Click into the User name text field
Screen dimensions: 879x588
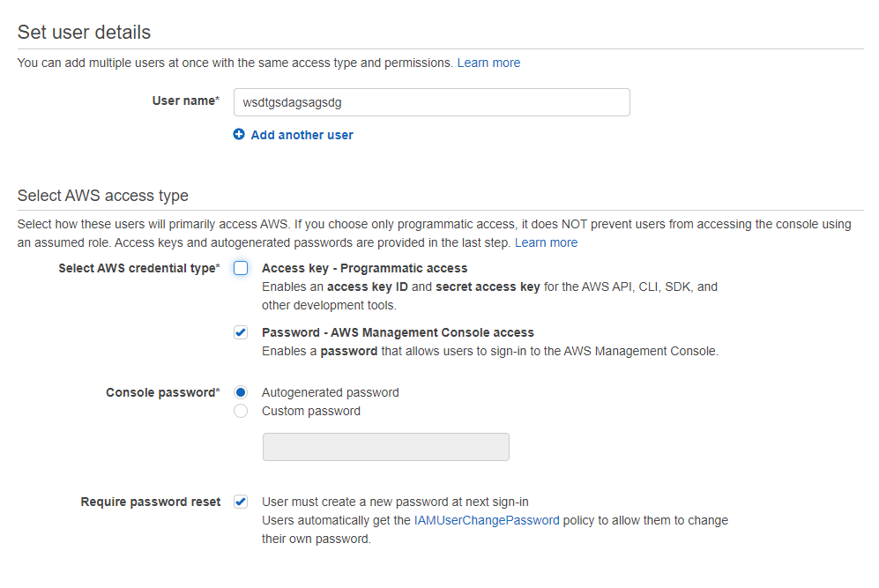coord(431,102)
